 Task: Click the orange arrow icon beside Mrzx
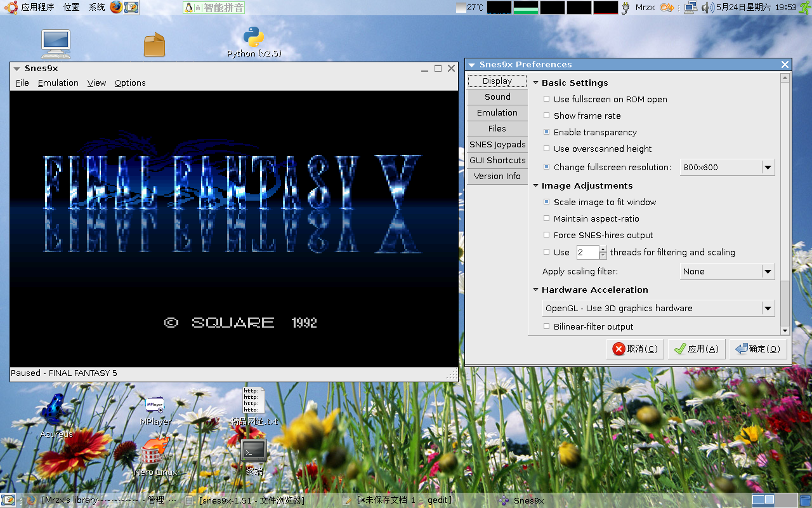[x=666, y=8]
